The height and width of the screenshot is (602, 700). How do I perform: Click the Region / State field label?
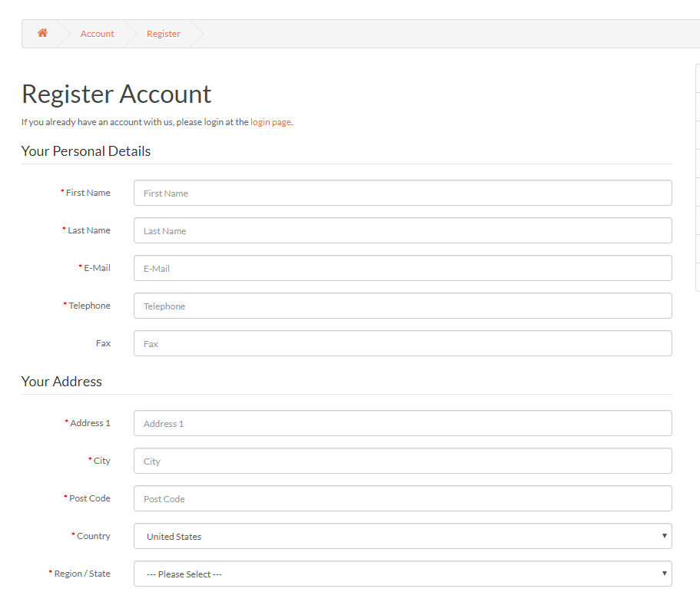click(x=82, y=574)
